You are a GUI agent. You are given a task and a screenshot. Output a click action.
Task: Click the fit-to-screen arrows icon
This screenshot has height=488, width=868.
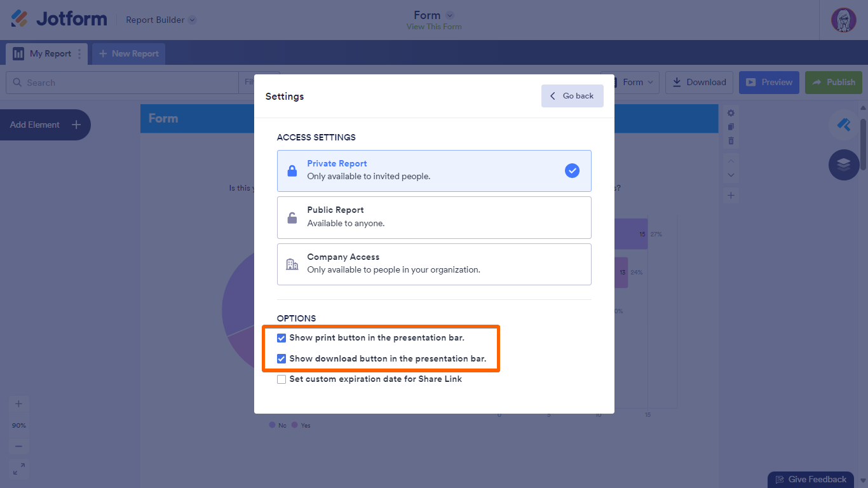point(18,469)
